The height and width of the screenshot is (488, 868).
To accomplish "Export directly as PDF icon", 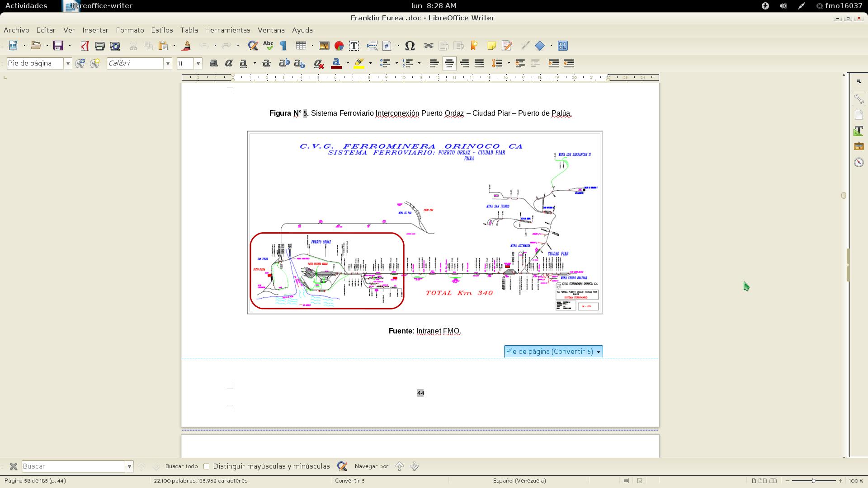I will [x=85, y=46].
